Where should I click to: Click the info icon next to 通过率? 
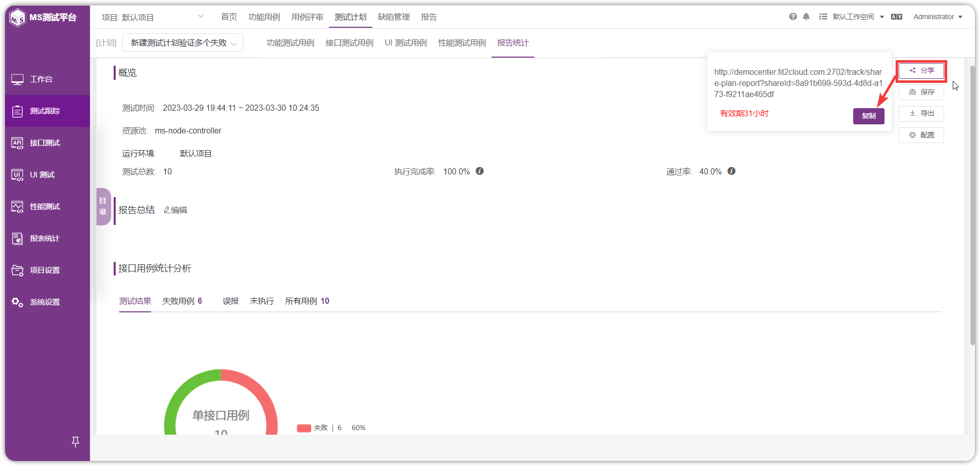tap(731, 171)
